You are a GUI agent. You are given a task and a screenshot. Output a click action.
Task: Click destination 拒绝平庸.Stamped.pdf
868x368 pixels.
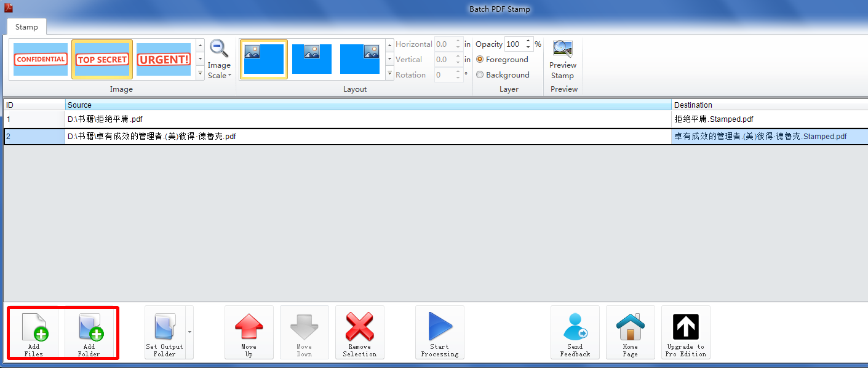(x=770, y=119)
